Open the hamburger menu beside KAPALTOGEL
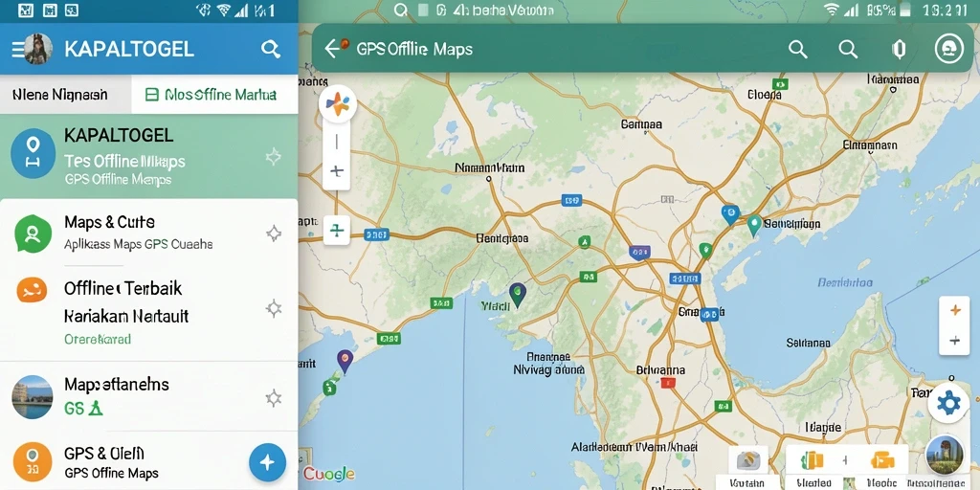 click(17, 49)
